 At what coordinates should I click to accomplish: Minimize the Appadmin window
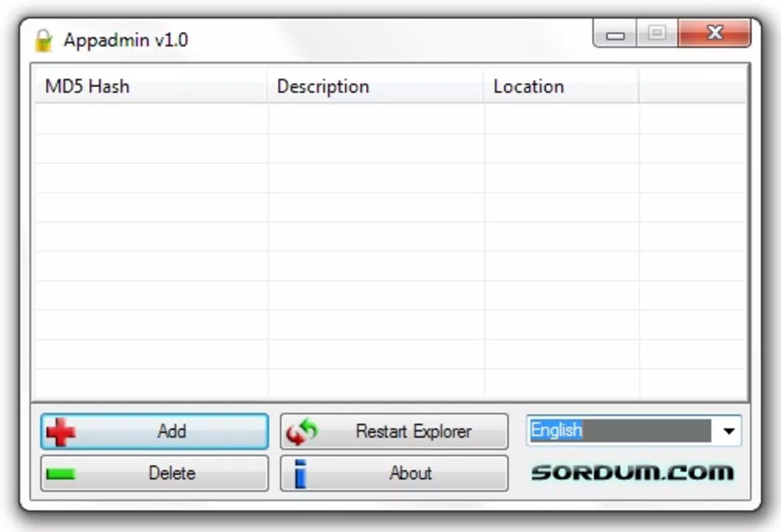tap(615, 34)
